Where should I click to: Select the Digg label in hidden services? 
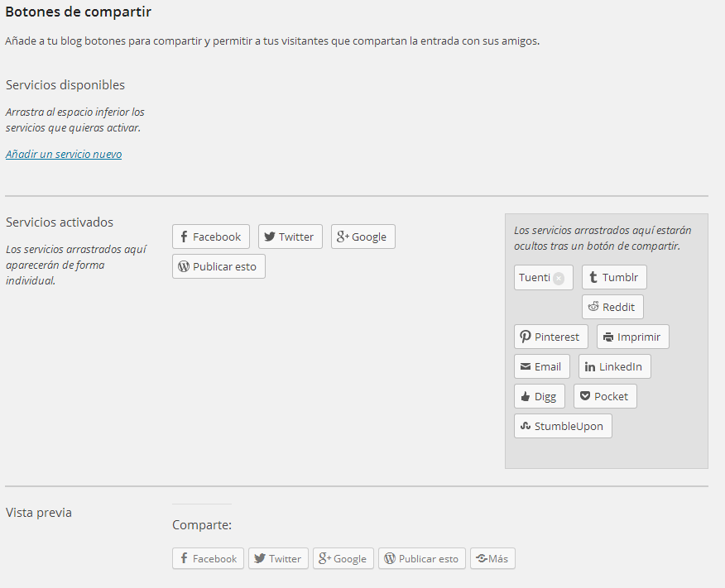tap(545, 397)
